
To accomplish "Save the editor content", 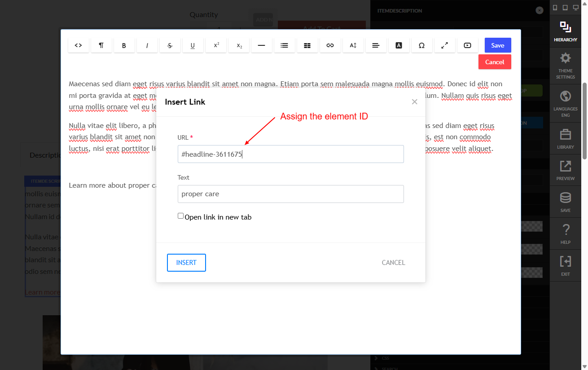I will pyautogui.click(x=498, y=45).
